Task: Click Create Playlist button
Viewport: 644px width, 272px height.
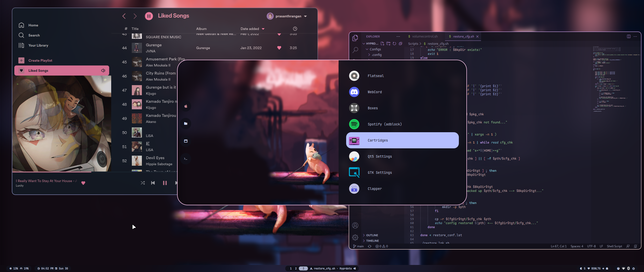Action: [x=40, y=60]
